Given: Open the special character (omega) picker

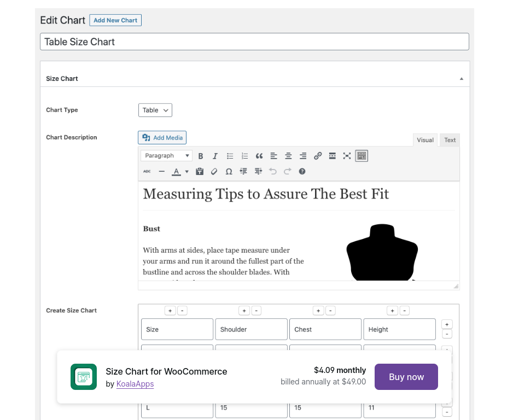Looking at the screenshot, I should pos(229,171).
